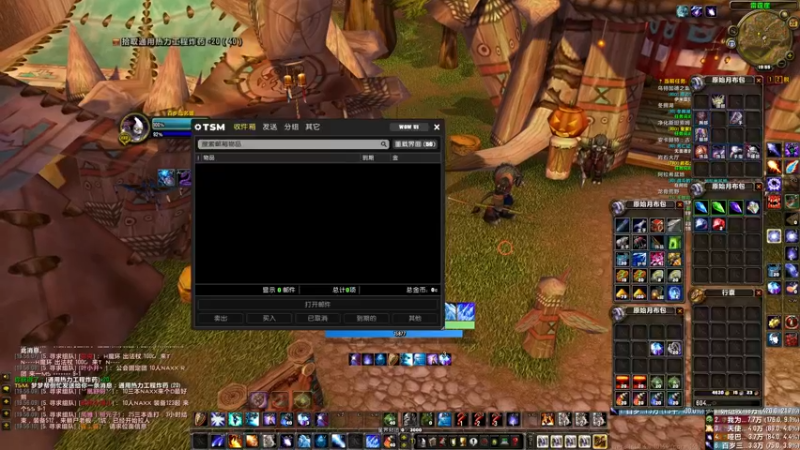Click the money display in the 行囊 bag
The width and height of the screenshot is (800, 450).
pyautogui.click(x=727, y=393)
